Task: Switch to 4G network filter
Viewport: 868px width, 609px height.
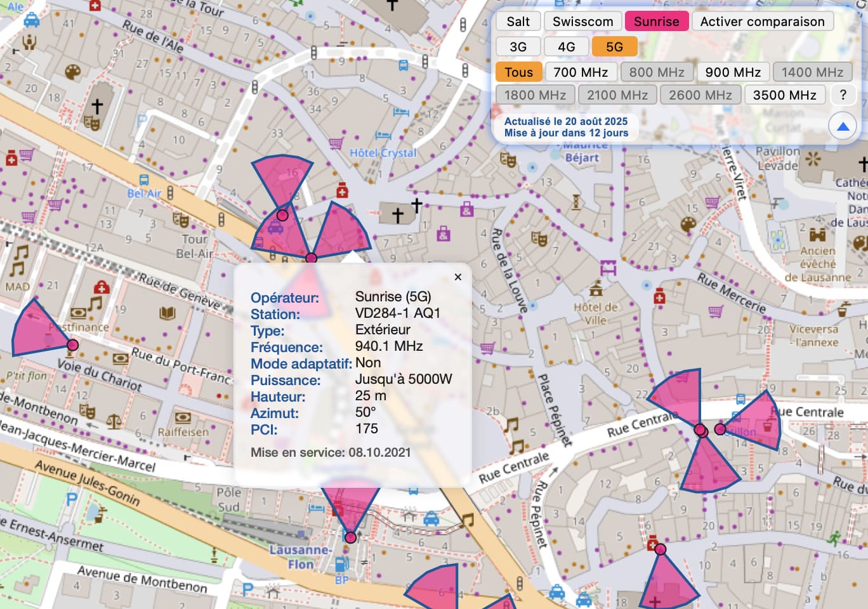Action: 566,47
